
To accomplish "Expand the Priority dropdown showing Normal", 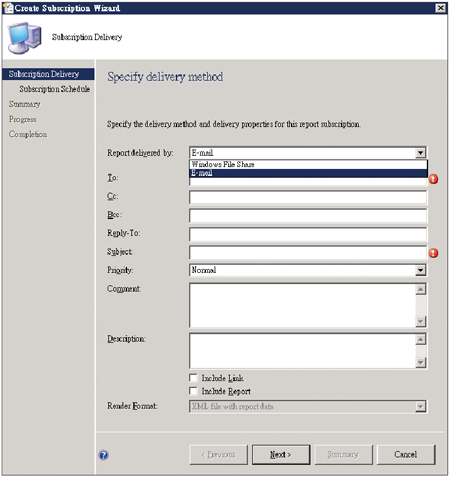I will pos(421,270).
